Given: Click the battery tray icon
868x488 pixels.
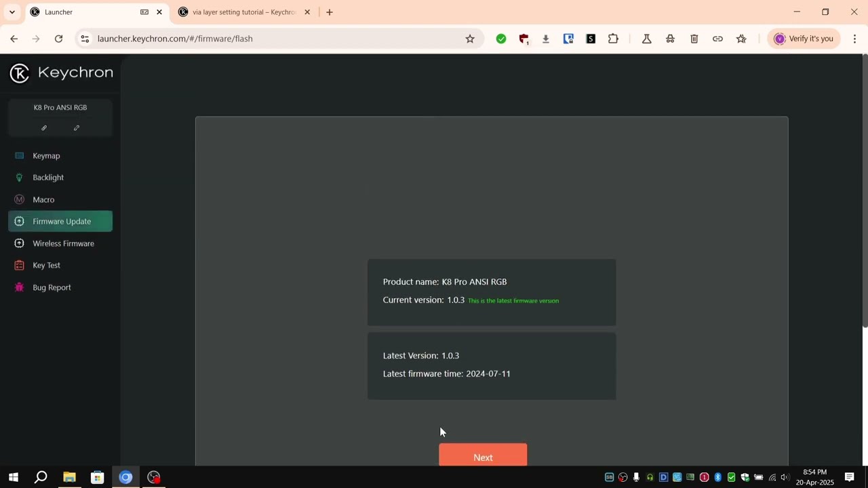Looking at the screenshot, I should point(758,477).
